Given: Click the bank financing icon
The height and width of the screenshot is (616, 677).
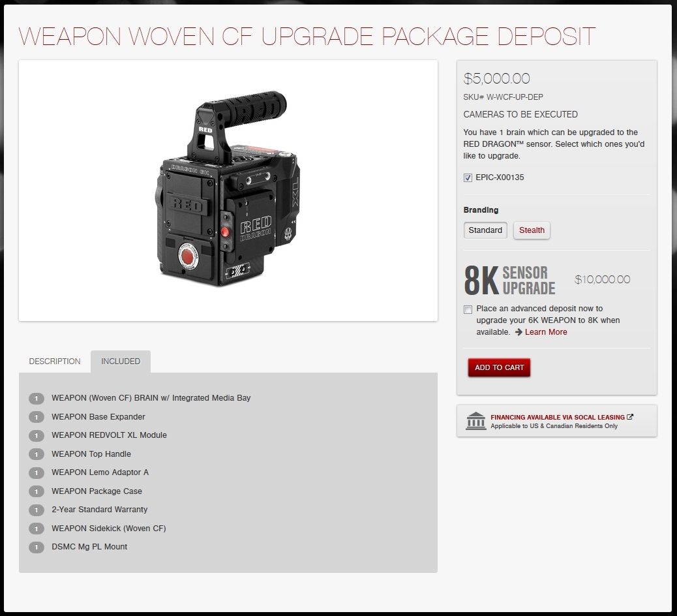Looking at the screenshot, I should 476,421.
